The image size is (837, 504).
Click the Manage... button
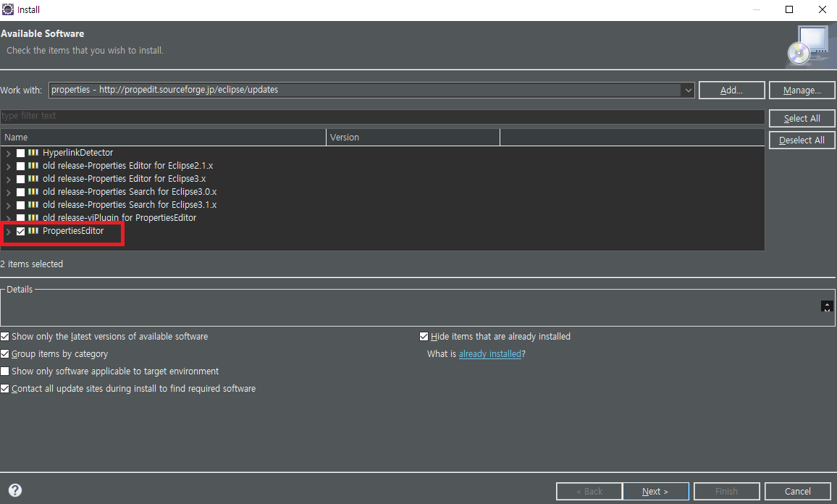coord(802,91)
